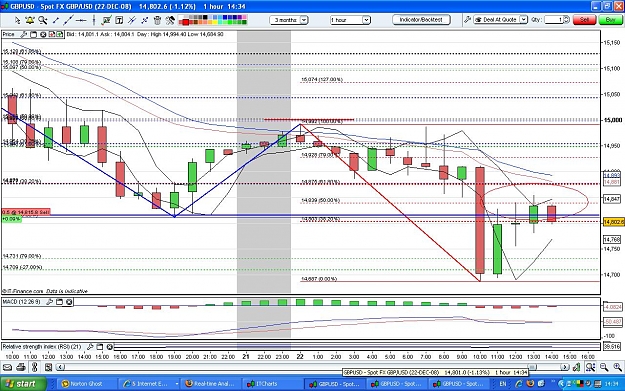Click the Qty input field

tap(553, 20)
